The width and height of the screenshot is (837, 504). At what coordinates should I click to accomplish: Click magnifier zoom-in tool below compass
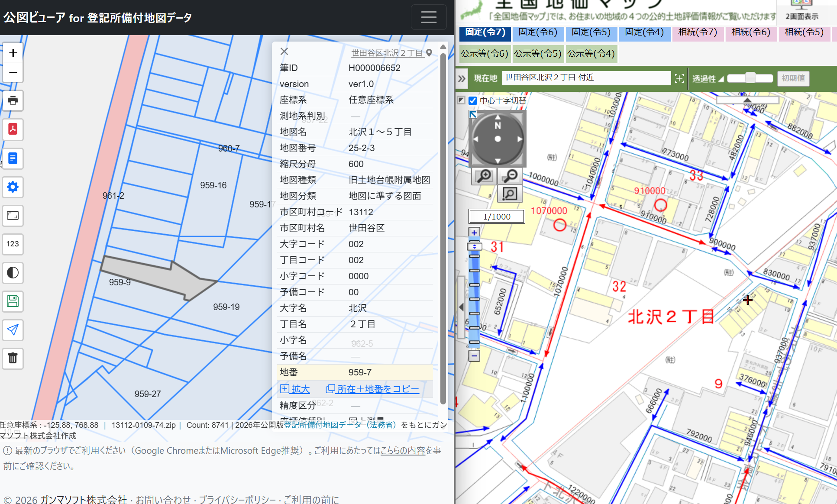coord(484,176)
